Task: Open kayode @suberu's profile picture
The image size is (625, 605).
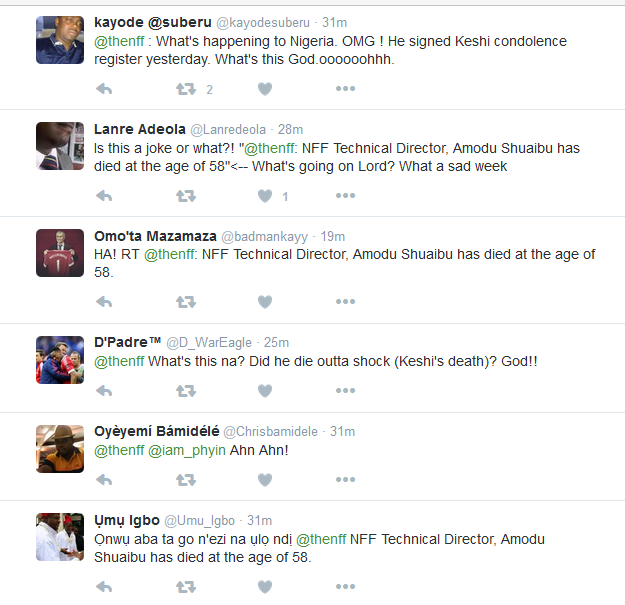Action: tap(60, 40)
